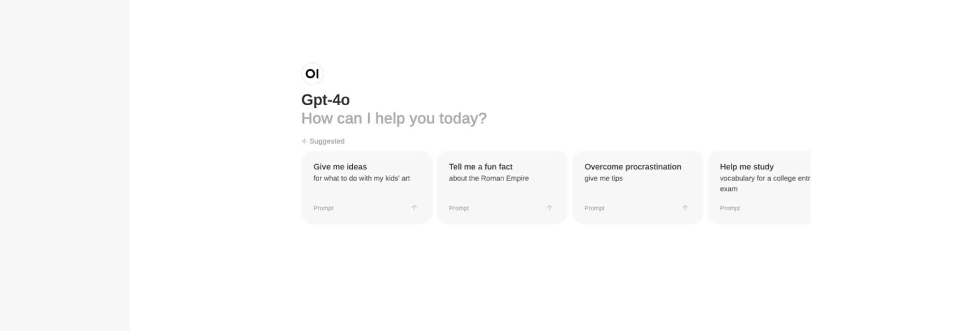The image size is (980, 331).
Task: Click the lightning bolt Suggested icon
Action: tap(304, 141)
